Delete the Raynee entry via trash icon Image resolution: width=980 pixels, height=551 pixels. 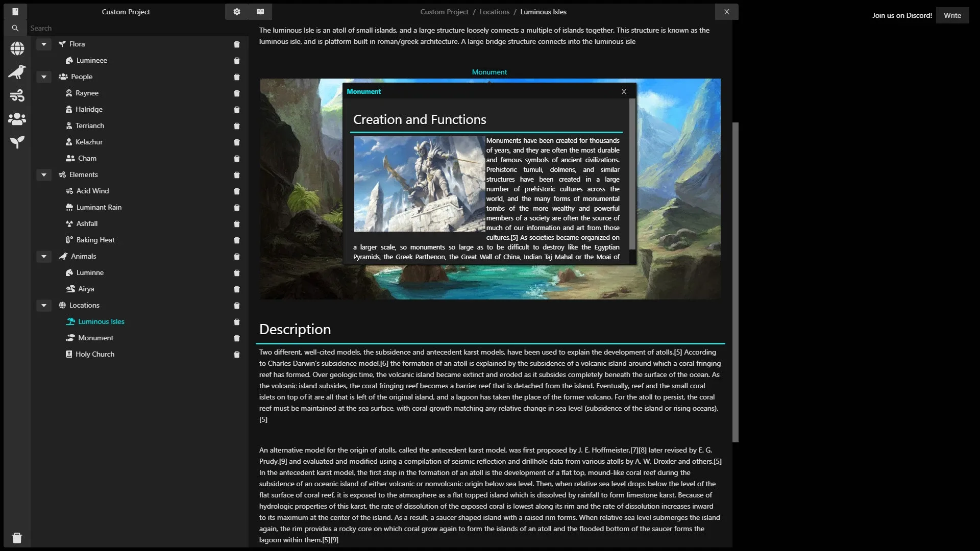point(236,93)
